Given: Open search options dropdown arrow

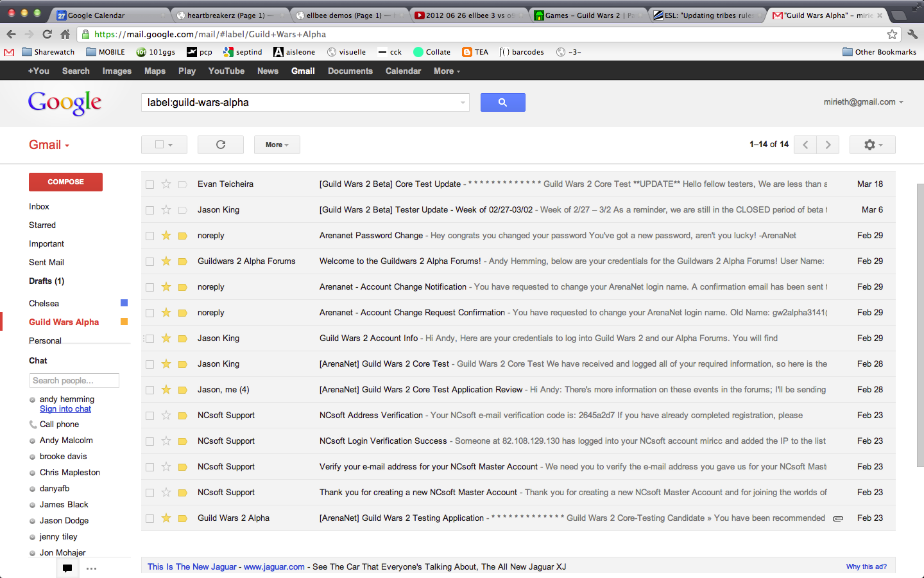Looking at the screenshot, I should pos(463,103).
